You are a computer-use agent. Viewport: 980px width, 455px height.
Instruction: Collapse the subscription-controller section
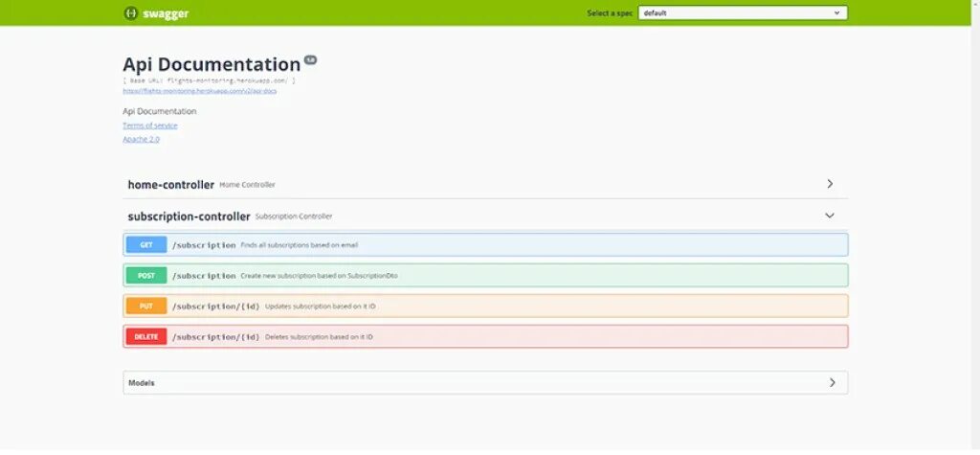(x=485, y=216)
